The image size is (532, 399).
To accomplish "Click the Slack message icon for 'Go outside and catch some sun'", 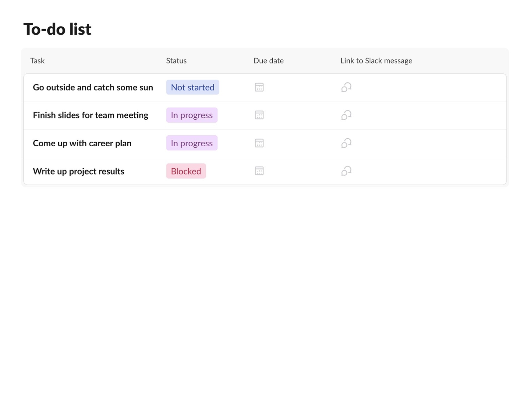I will pyautogui.click(x=346, y=87).
